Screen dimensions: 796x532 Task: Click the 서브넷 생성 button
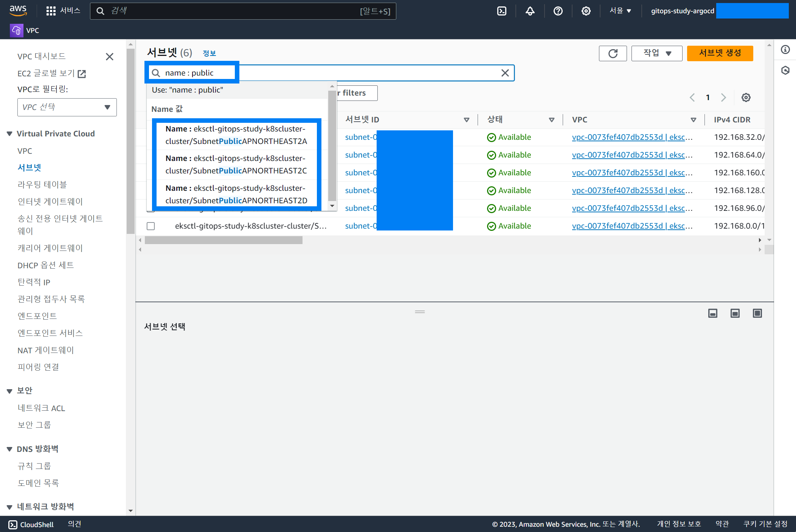point(720,53)
